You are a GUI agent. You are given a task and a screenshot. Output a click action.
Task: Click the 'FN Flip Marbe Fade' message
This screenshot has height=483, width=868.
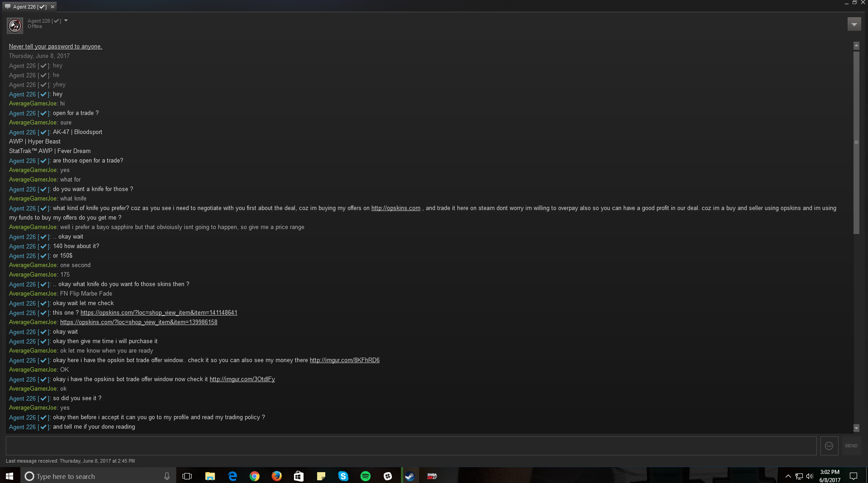pos(86,294)
